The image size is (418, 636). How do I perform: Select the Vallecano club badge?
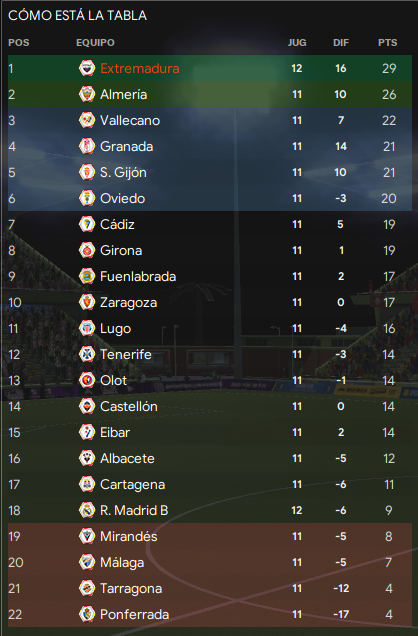[87, 120]
